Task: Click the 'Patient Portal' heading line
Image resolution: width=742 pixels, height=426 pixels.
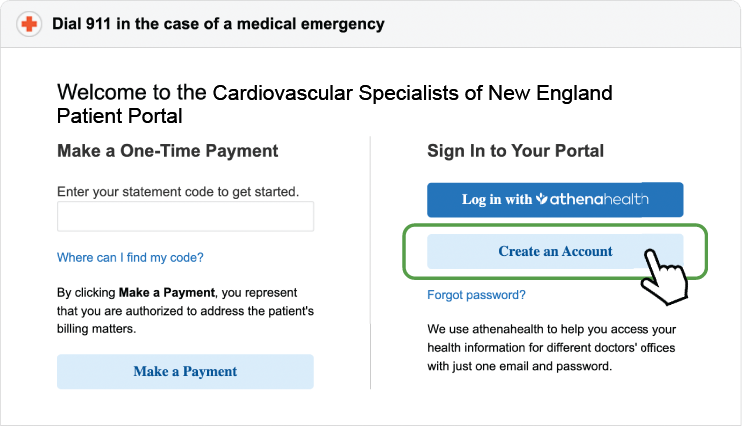Action: [x=119, y=116]
